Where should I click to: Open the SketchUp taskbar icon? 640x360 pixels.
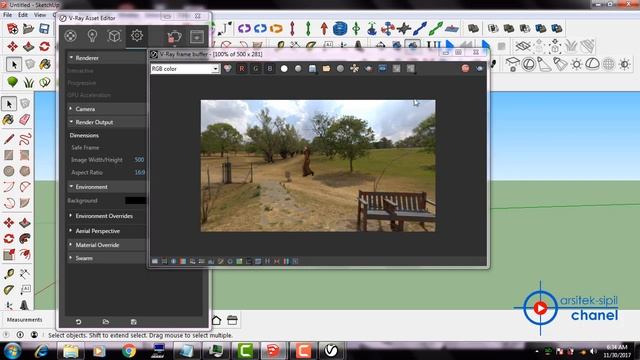click(273, 351)
